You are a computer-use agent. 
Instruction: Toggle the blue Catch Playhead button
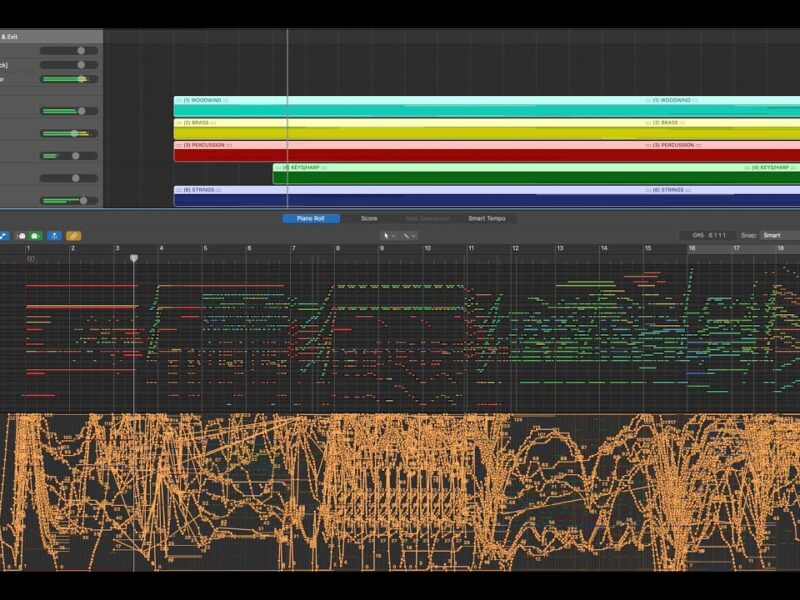coord(54,236)
